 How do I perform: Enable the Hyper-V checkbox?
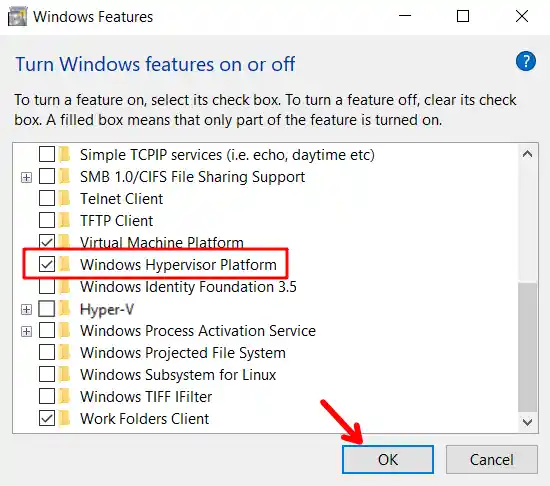click(47, 309)
